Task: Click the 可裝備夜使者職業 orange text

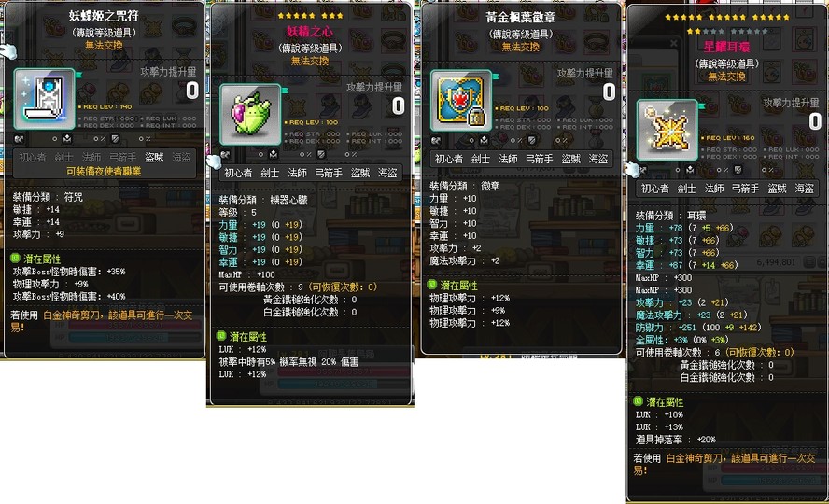Action: tap(104, 171)
